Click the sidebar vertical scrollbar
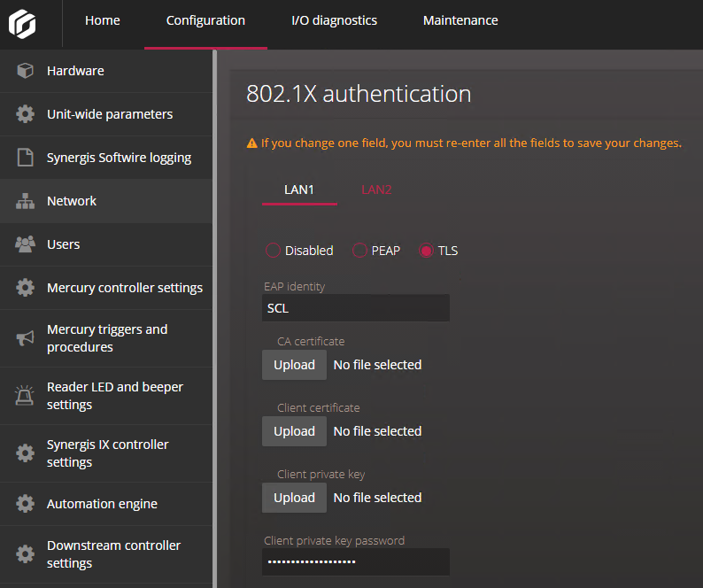The height and width of the screenshot is (588, 703). (x=215, y=319)
